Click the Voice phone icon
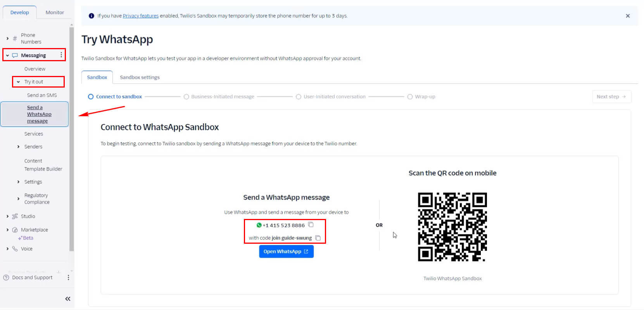 click(x=15, y=249)
